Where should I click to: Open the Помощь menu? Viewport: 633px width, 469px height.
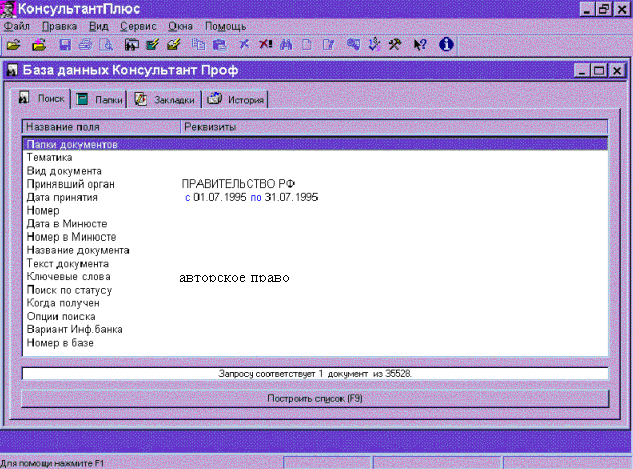point(225,27)
